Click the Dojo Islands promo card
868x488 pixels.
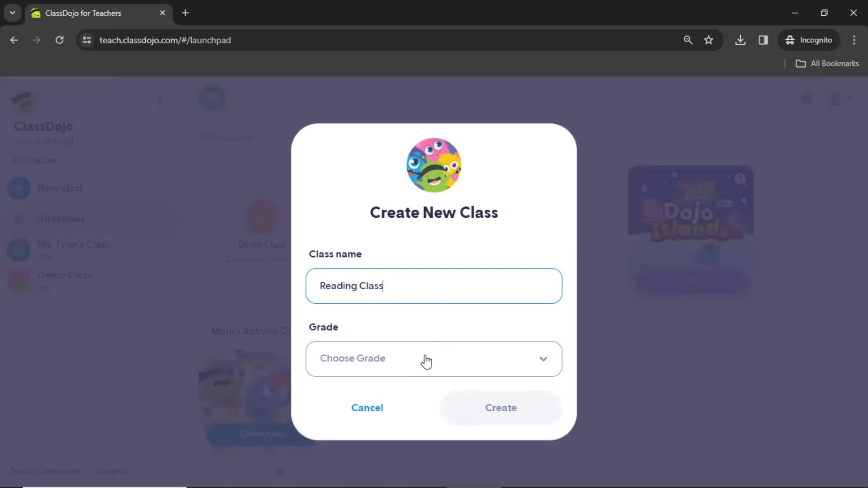(x=690, y=230)
